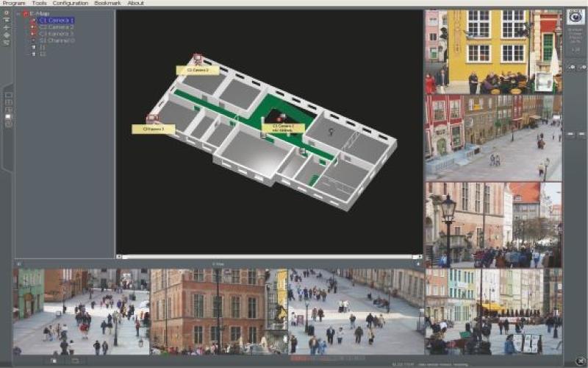588x368 pixels.
Task: Open the Configuration menu
Action: pos(70,3)
